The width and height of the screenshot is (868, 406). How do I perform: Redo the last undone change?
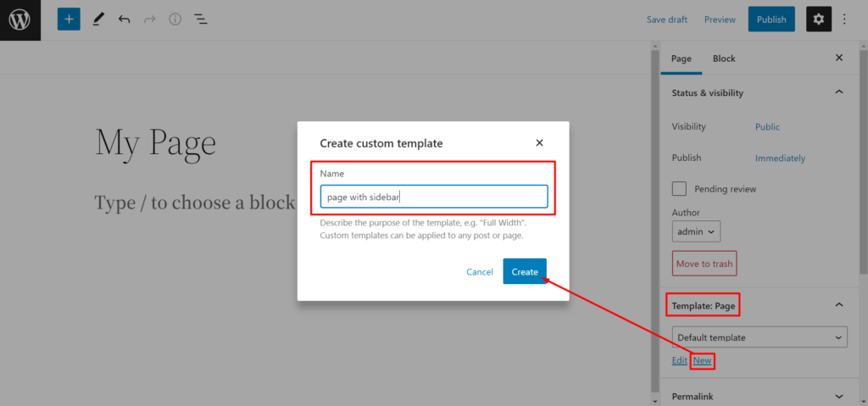(x=149, y=20)
